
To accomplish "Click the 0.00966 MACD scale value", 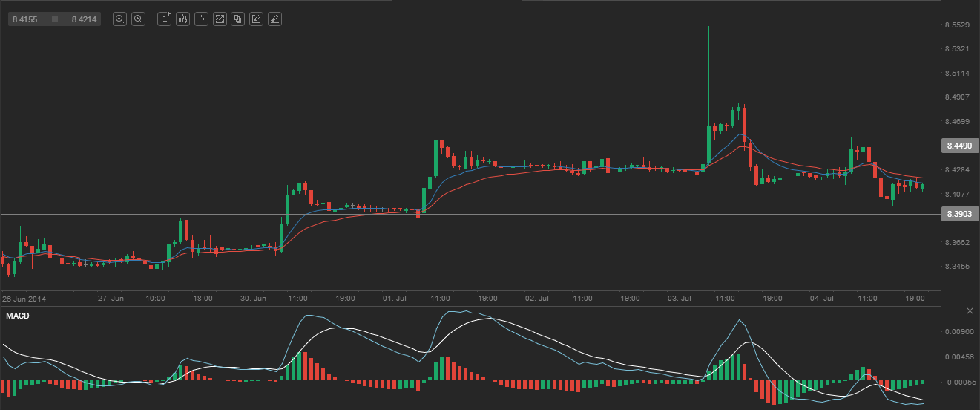I will [959, 332].
